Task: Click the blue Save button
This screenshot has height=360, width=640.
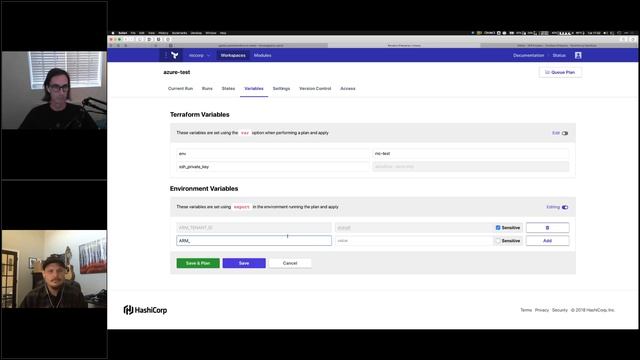Action: coord(244,263)
